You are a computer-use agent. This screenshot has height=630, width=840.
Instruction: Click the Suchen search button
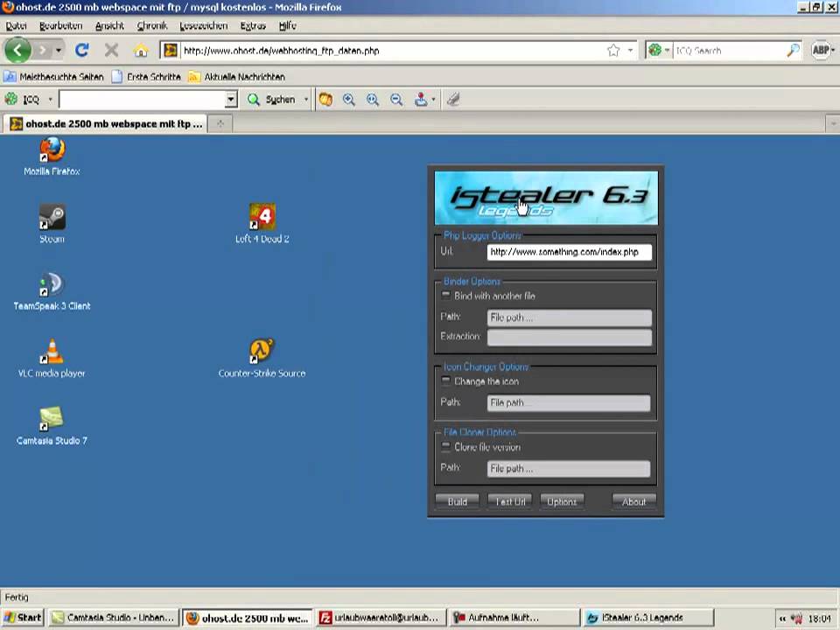(271, 99)
